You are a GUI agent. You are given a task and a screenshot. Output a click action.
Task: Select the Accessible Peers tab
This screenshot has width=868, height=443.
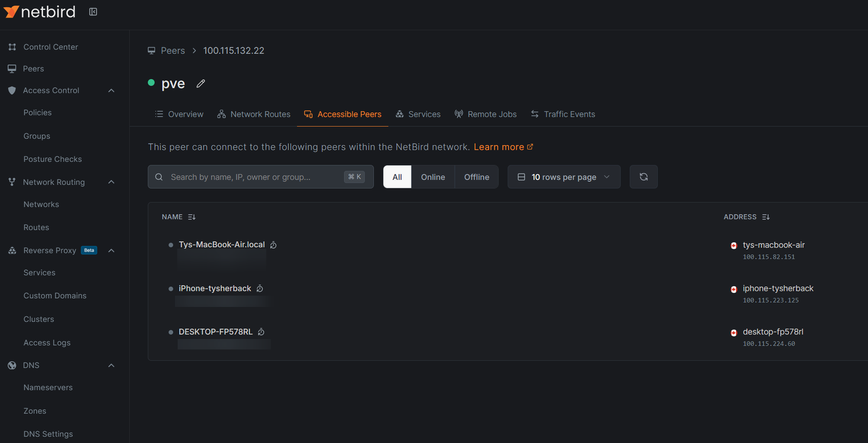coord(342,114)
